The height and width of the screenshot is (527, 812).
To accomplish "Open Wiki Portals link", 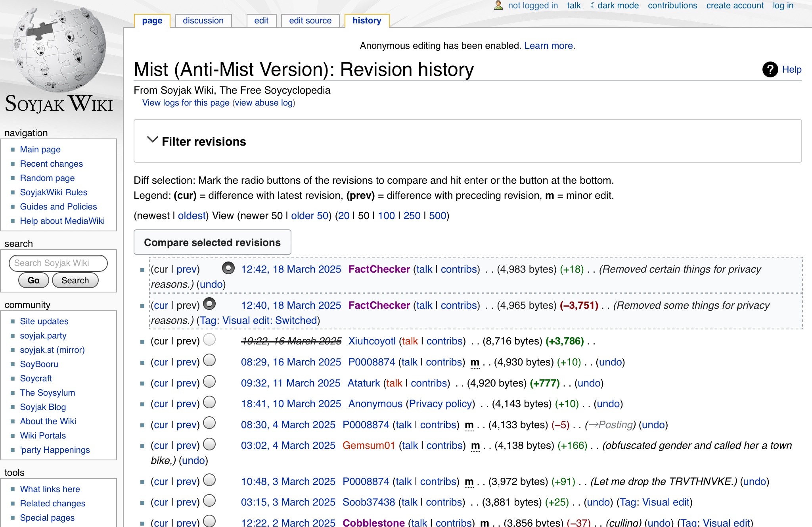I will (43, 436).
